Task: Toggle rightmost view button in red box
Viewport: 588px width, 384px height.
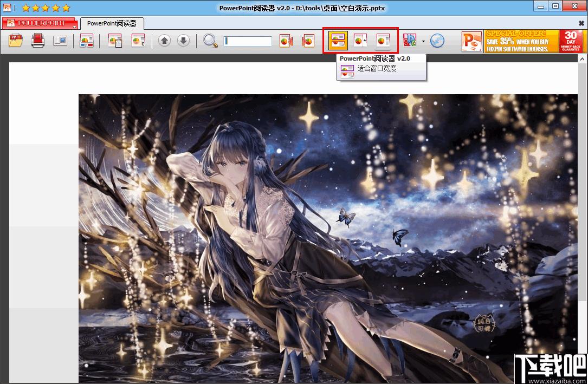Action: (x=383, y=41)
